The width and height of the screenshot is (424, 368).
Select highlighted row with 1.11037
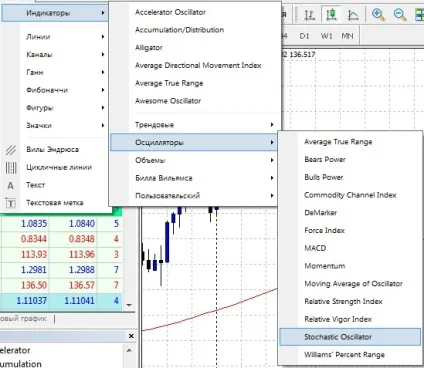point(61,301)
